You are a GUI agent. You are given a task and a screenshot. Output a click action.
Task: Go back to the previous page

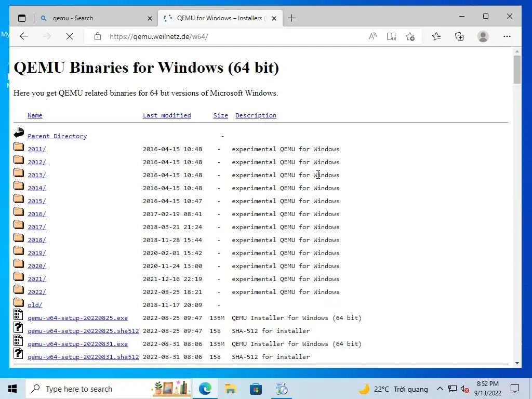[24, 36]
